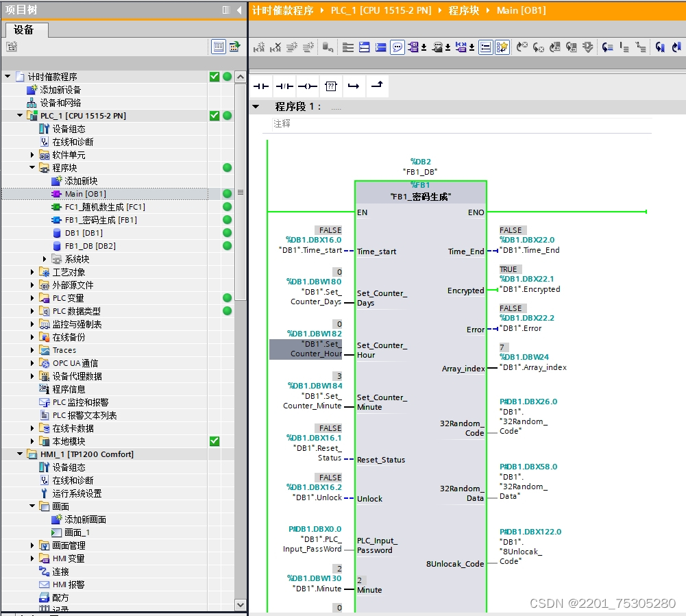Open the operand display dropdown arrow beside the blue tag icon
Screen dimensions: 686x616
[471, 47]
